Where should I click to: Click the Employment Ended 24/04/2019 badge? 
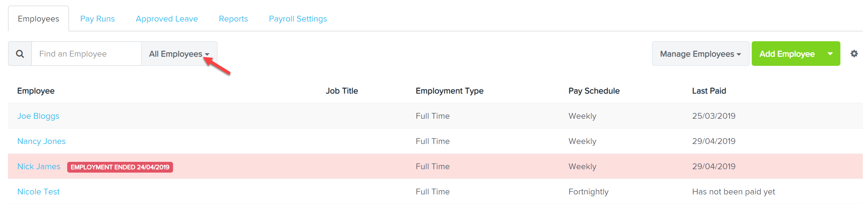click(120, 167)
